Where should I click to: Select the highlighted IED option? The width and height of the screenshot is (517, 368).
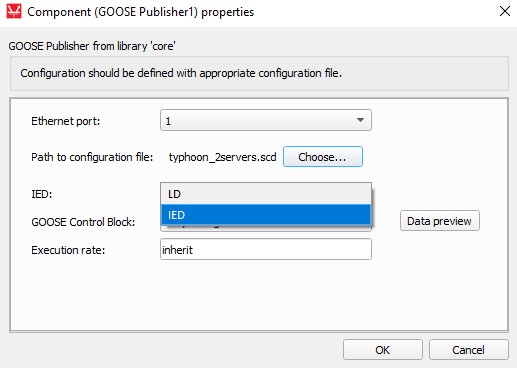266,215
